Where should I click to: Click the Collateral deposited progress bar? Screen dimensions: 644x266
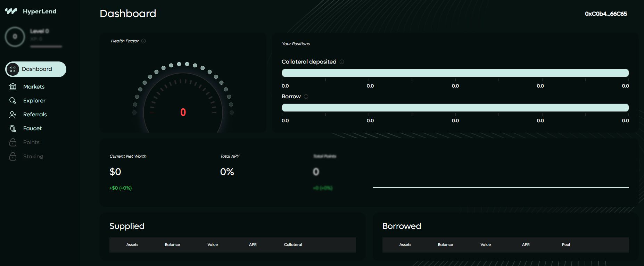[x=455, y=73]
